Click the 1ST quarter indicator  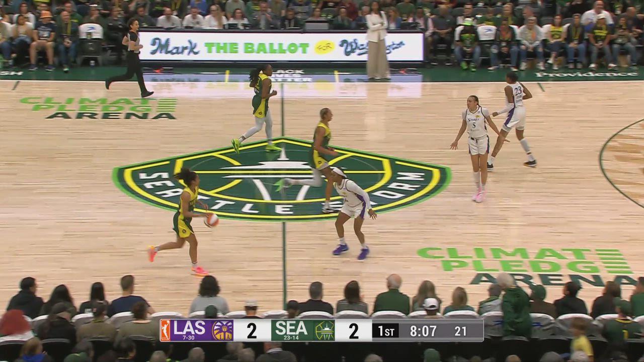[386, 331]
